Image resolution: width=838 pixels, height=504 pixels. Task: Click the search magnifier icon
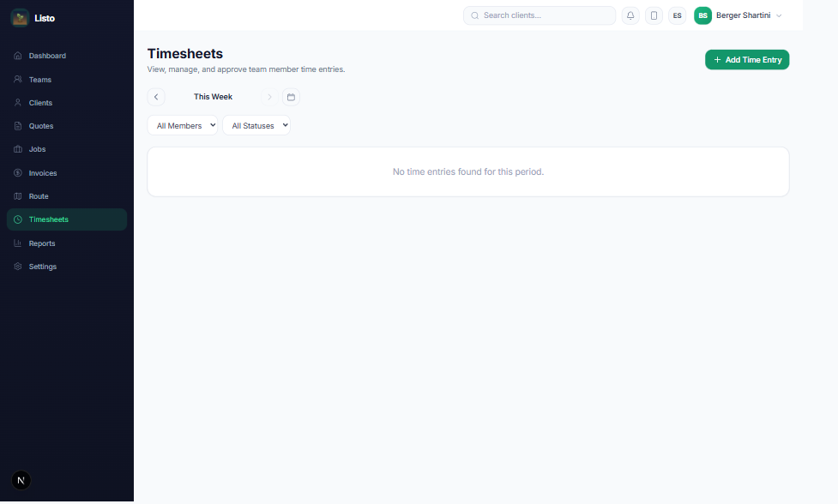coord(474,15)
